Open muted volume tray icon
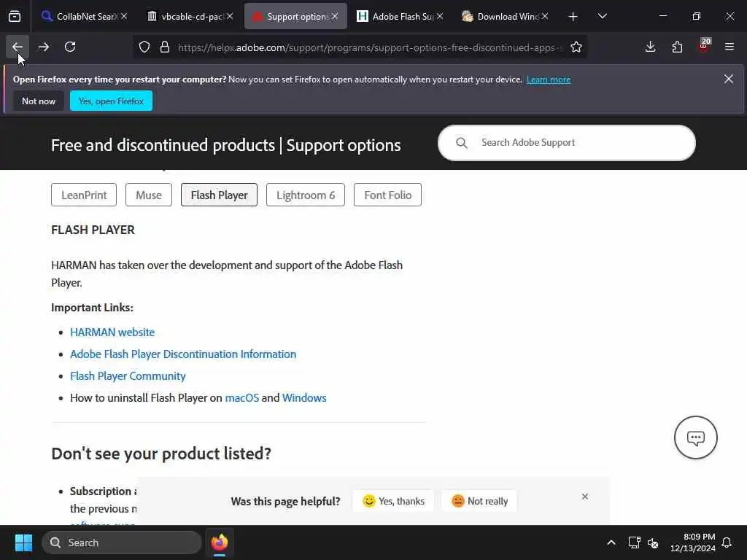 [x=653, y=542]
